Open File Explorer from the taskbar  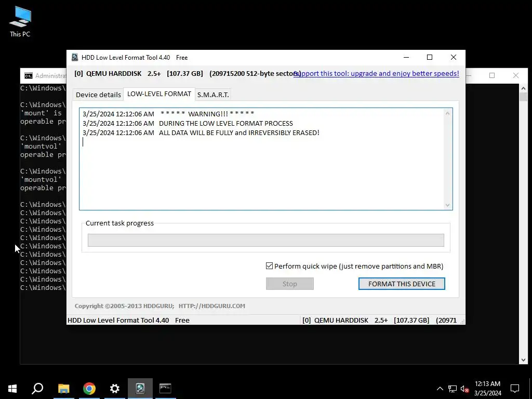pyautogui.click(x=63, y=389)
